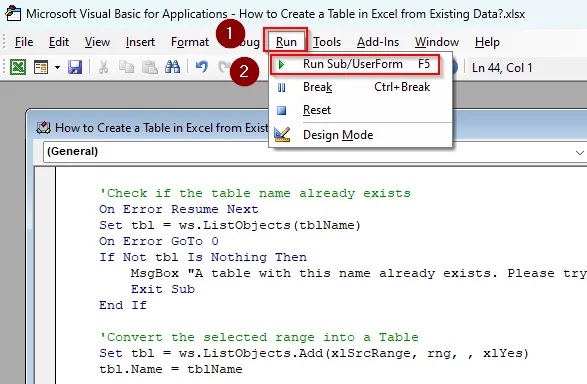Click the End If code line
The image size is (587, 384).
coord(123,305)
